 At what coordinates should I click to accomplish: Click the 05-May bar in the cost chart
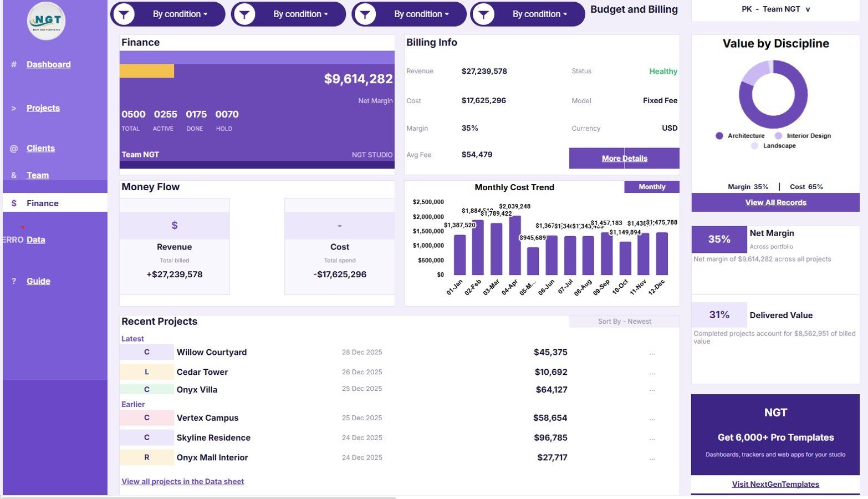coord(533,261)
